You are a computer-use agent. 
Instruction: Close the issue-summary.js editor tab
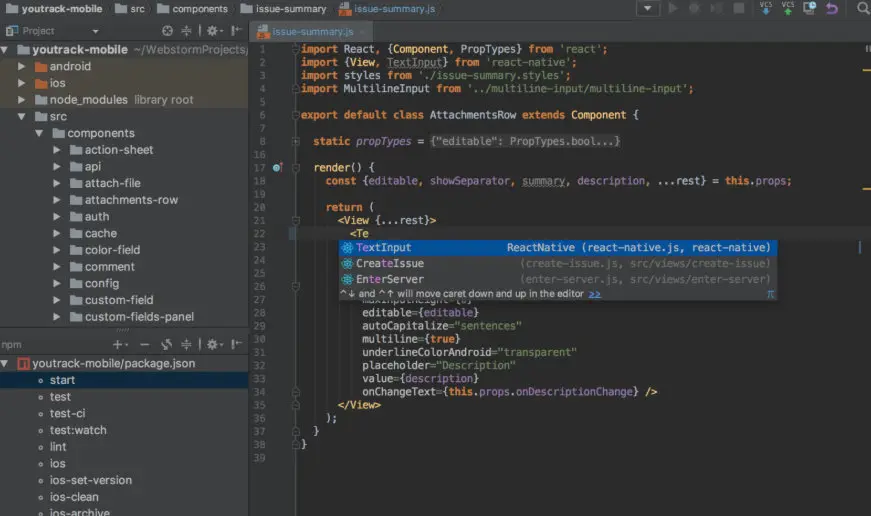click(x=362, y=32)
